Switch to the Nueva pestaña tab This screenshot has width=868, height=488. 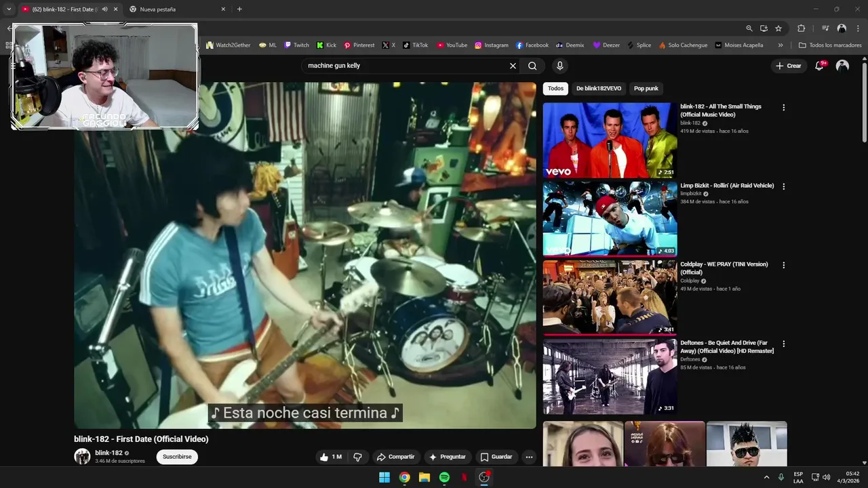coord(176,9)
